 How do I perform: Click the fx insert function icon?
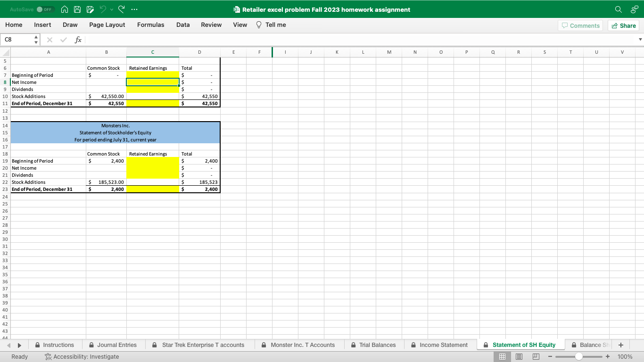click(78, 40)
